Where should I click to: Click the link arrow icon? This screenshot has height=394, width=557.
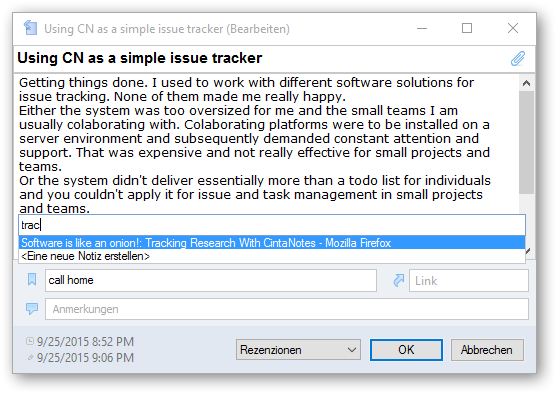pyautogui.click(x=399, y=280)
